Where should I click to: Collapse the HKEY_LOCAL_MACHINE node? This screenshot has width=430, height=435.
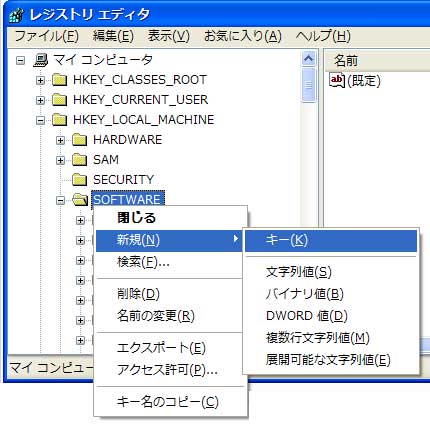click(x=40, y=120)
